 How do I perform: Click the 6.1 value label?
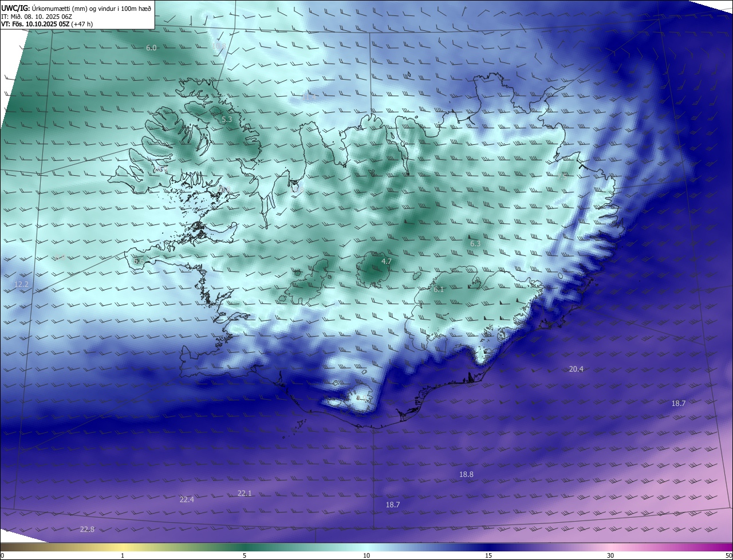pyautogui.click(x=439, y=290)
